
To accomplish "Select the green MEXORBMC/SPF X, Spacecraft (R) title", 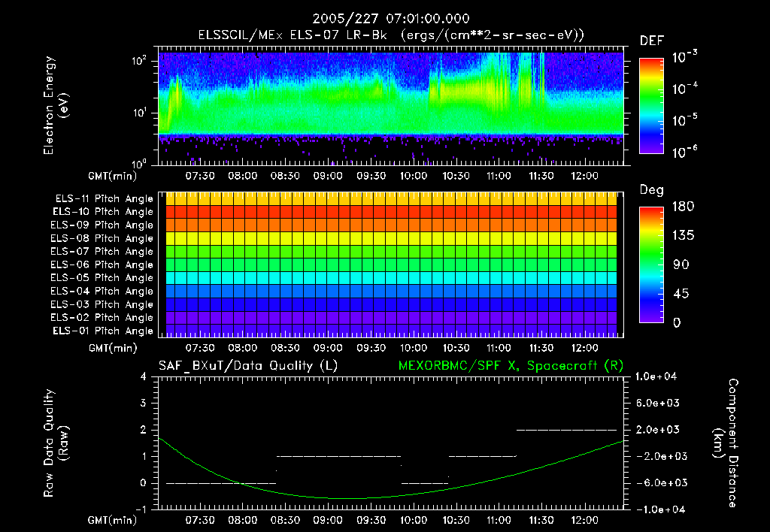I will point(511,366).
